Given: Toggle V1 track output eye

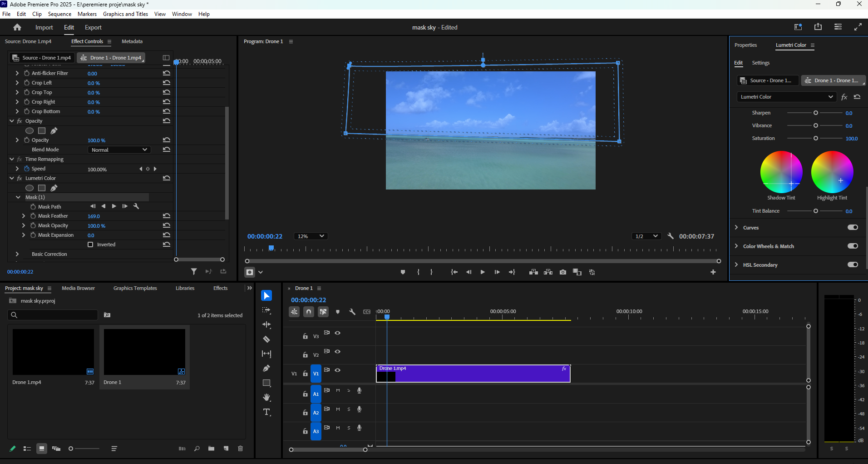Looking at the screenshot, I should coord(338,370).
